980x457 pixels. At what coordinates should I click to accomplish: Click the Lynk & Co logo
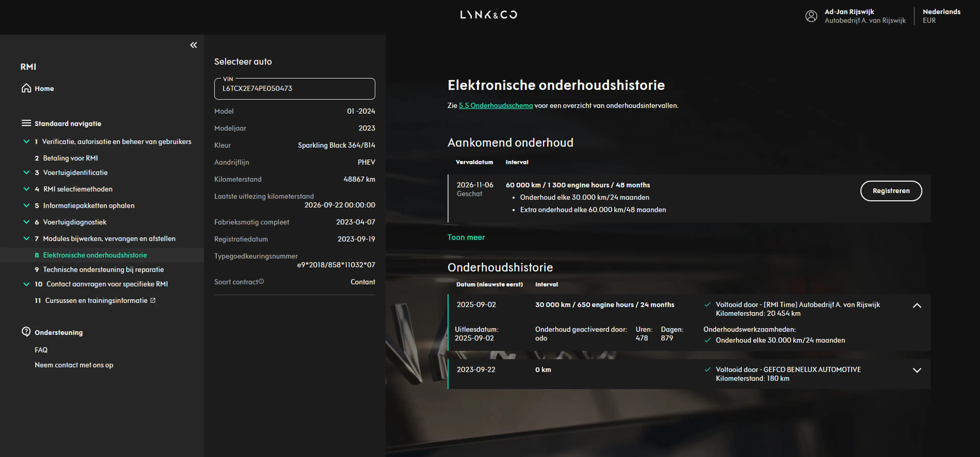(x=488, y=15)
